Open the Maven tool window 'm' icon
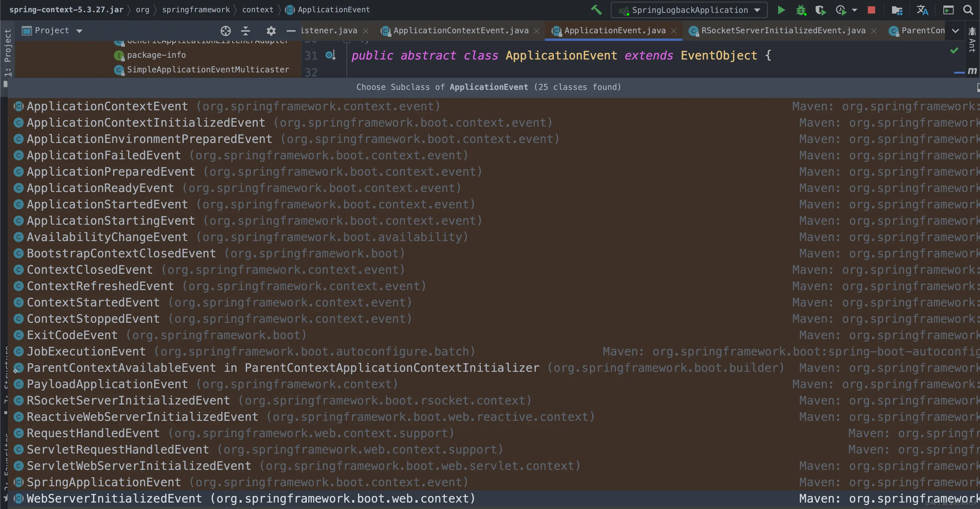Viewport: 980px width, 509px height. 972,70
